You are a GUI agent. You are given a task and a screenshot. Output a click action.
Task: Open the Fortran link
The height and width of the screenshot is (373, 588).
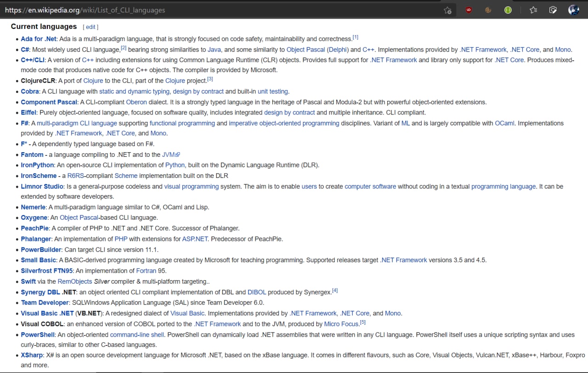146,271
